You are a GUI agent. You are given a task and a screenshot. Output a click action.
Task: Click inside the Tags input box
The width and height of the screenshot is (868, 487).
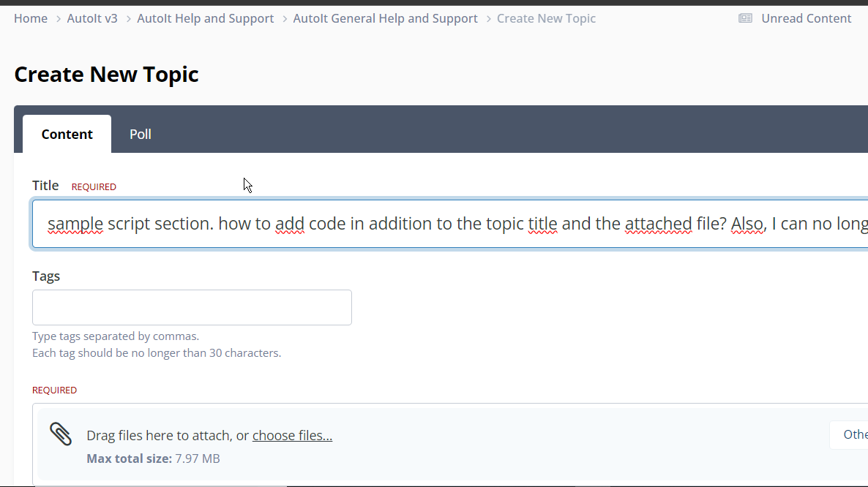click(192, 307)
